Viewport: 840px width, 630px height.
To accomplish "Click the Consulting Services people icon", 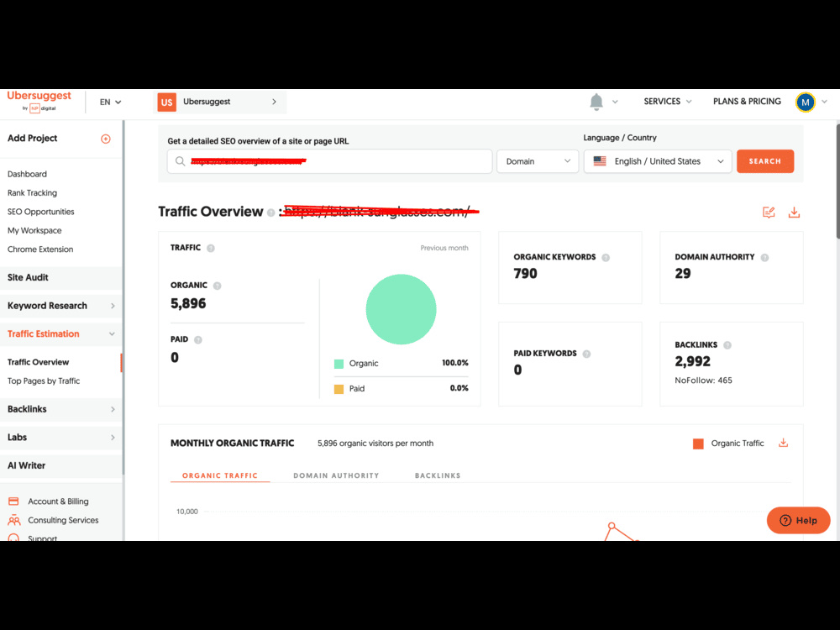I will [14, 520].
